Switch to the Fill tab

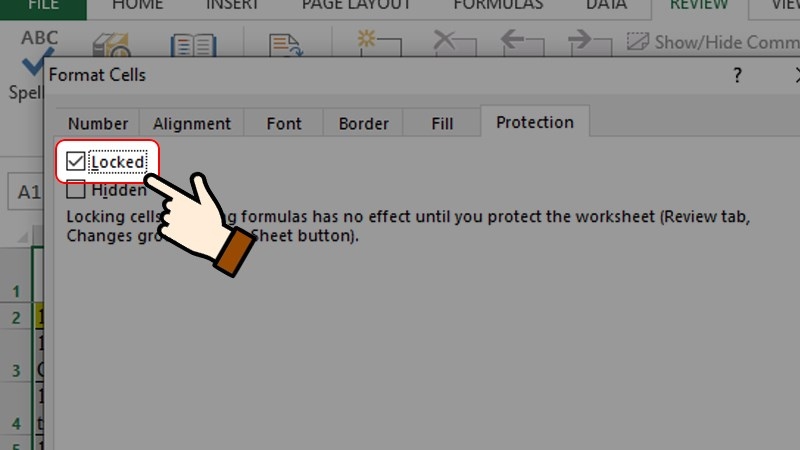[x=442, y=123]
